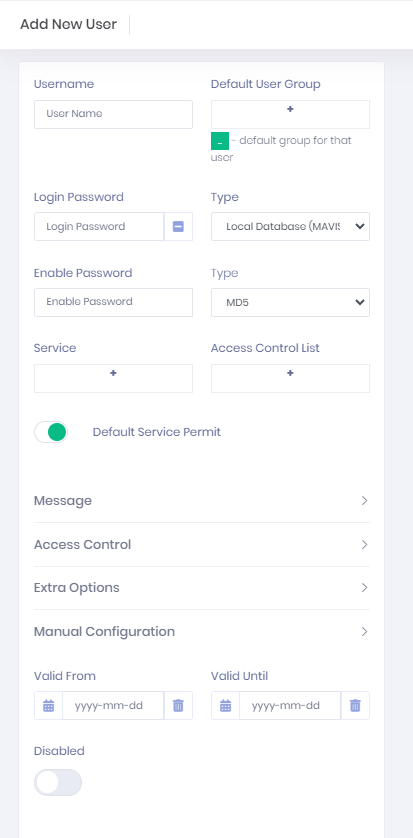Viewport: 413px width, 838px height.
Task: Enable the Disabled switch
Action: (x=58, y=782)
